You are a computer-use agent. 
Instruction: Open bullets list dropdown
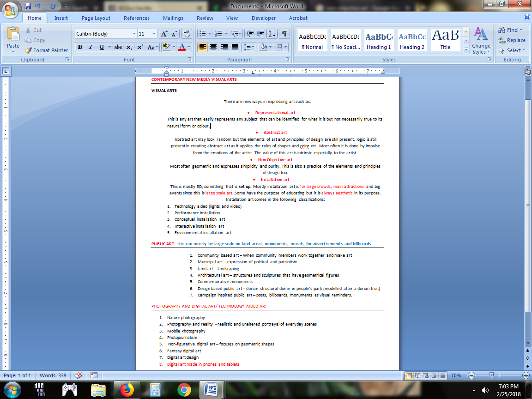click(x=209, y=34)
